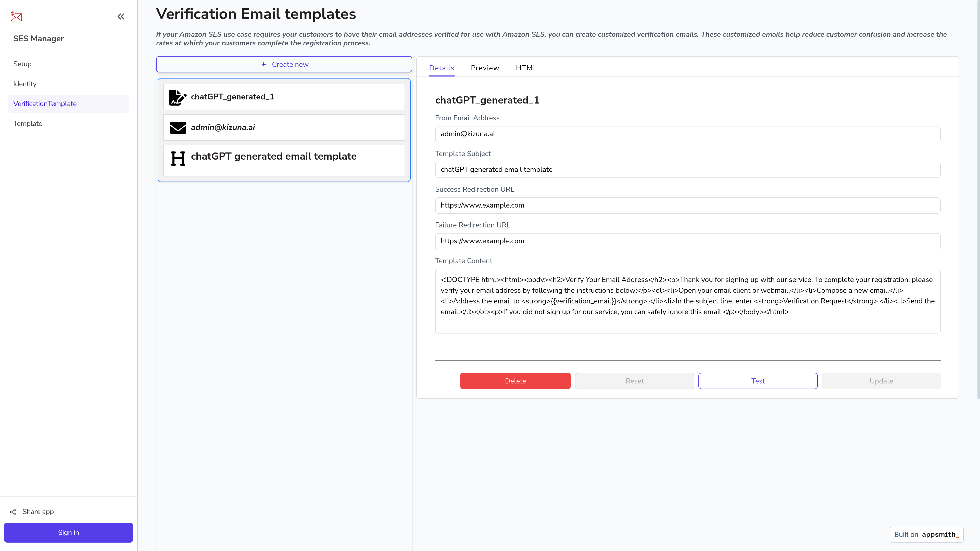Image resolution: width=980 pixels, height=551 pixels.
Task: Click the Test button
Action: coord(757,381)
